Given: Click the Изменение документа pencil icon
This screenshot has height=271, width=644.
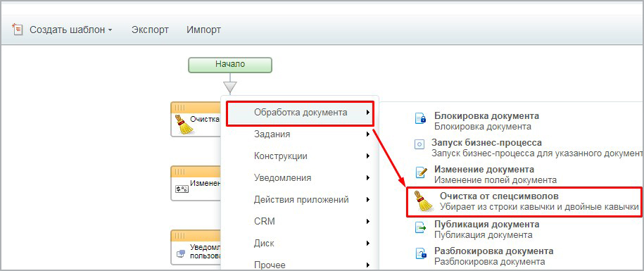Looking at the screenshot, I should click(421, 172).
